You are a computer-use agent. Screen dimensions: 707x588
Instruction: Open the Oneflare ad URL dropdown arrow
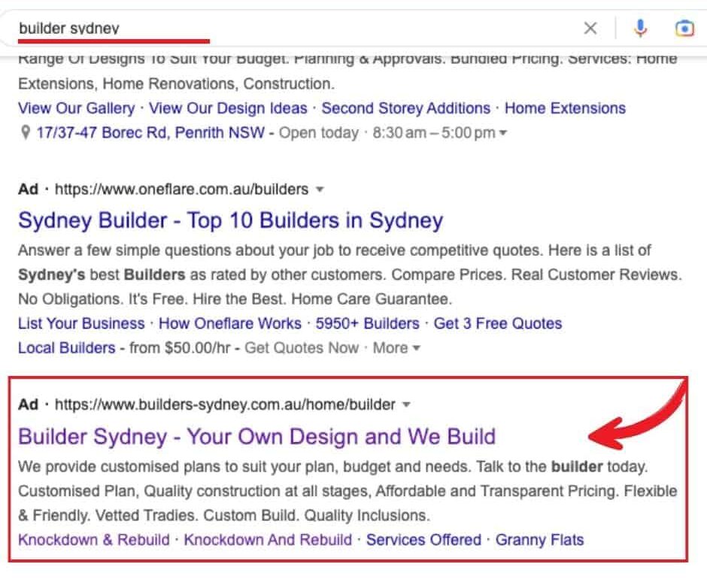pos(320,189)
